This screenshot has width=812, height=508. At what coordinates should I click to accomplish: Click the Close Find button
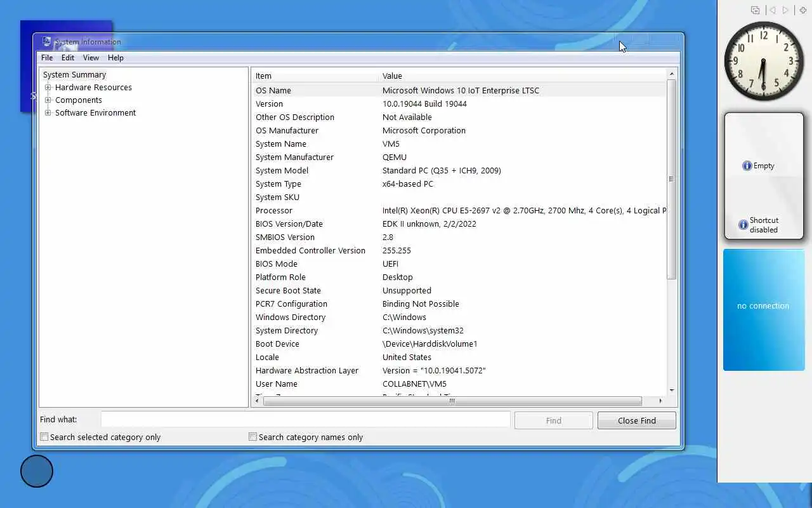point(637,420)
